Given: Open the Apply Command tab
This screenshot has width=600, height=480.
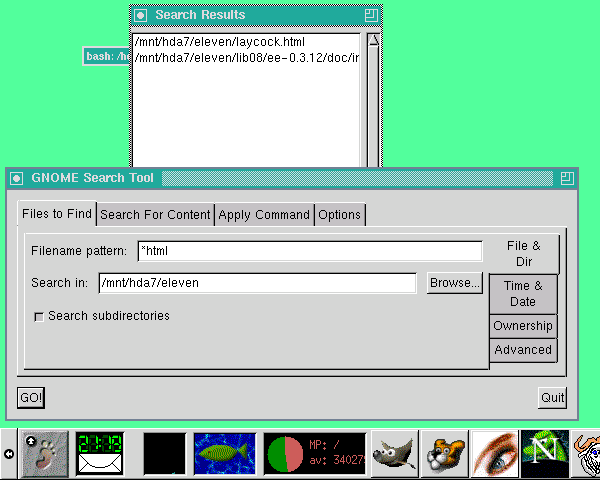Looking at the screenshot, I should point(264,215).
